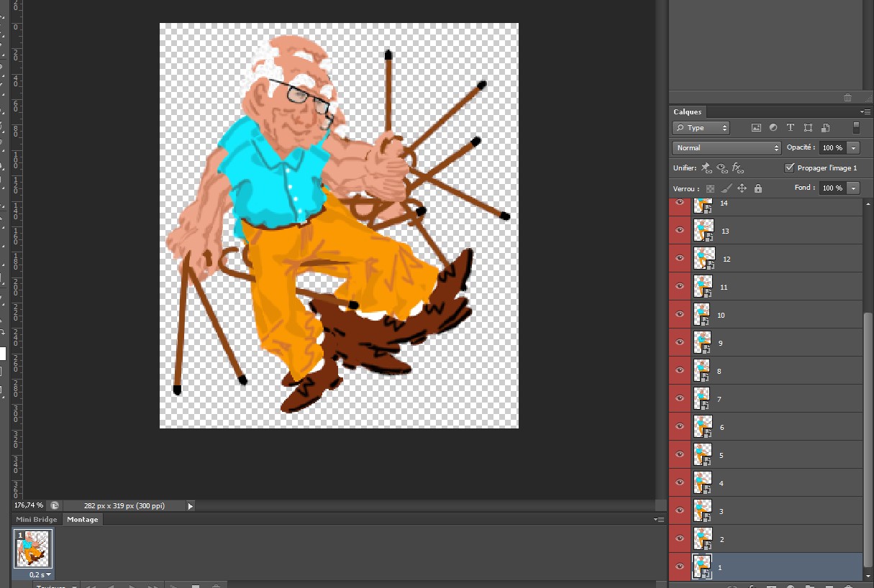Viewport: 874px width, 588px height.
Task: Toggle visibility of layer 4
Action: (x=680, y=482)
